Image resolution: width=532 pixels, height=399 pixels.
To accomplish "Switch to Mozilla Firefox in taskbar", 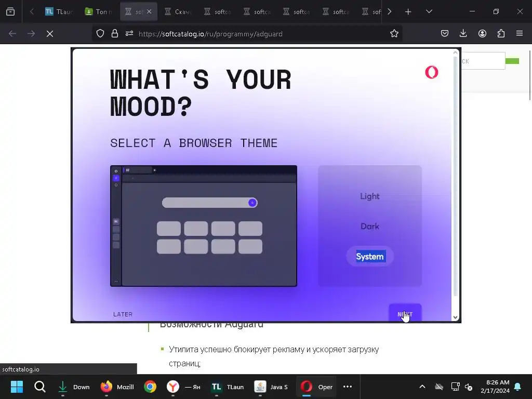I will (117, 387).
